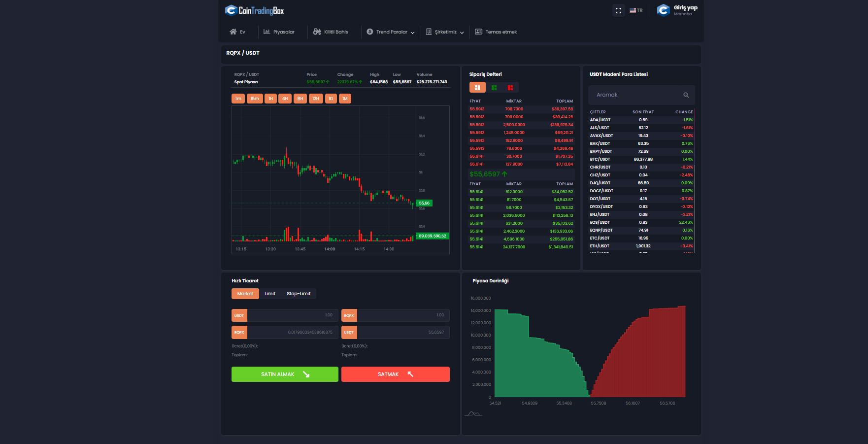Screen dimensions: 868x444
Task: Open the TR language flag selector
Action: coord(636,10)
